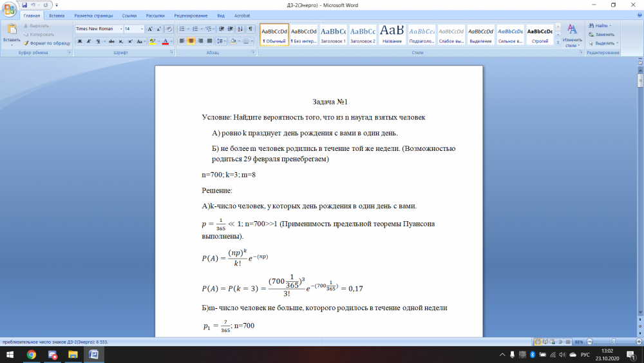Toggle bold (Ж) formatting

[x=80, y=41]
